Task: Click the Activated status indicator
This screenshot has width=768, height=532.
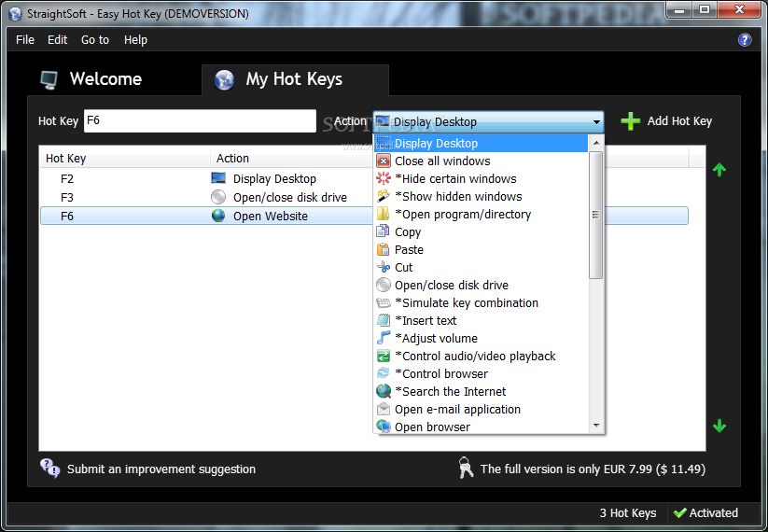Action: 705,513
